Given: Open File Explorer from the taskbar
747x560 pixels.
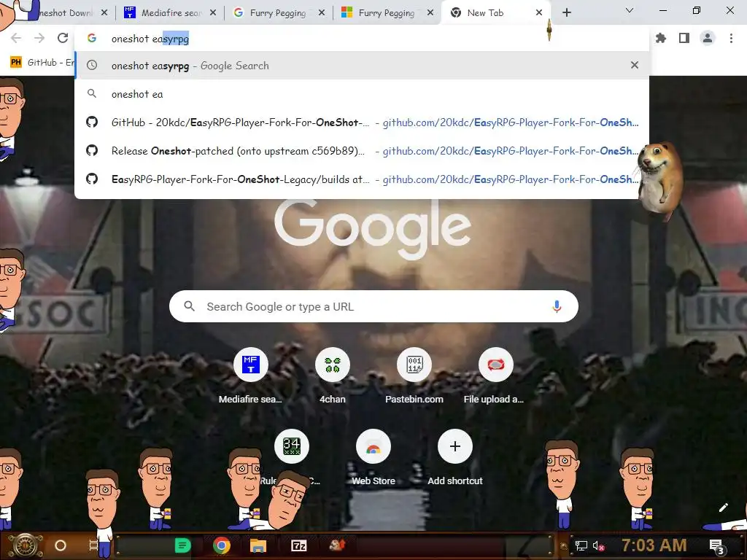Looking at the screenshot, I should click(258, 545).
